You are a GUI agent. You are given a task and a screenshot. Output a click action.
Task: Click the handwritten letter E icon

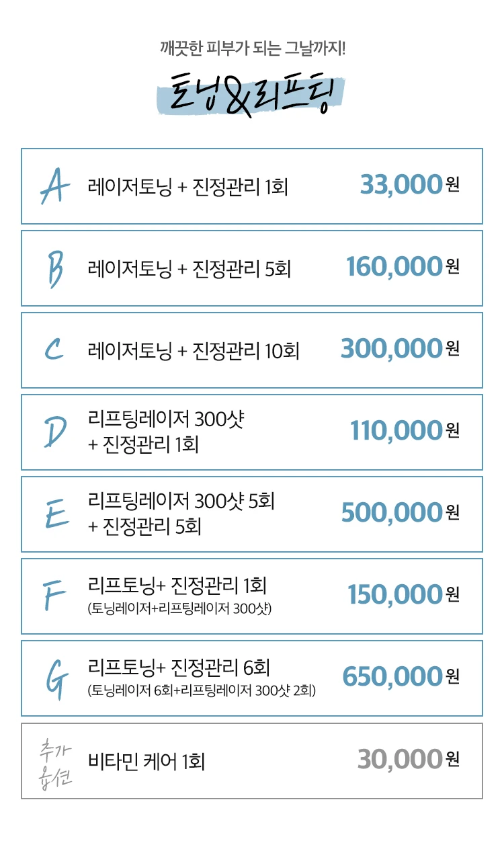point(55,514)
